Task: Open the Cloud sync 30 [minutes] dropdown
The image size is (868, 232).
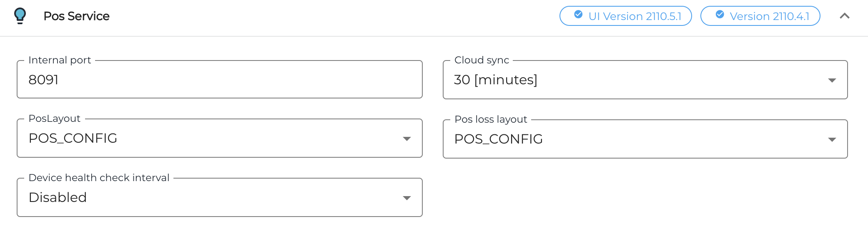Action: click(x=625, y=80)
